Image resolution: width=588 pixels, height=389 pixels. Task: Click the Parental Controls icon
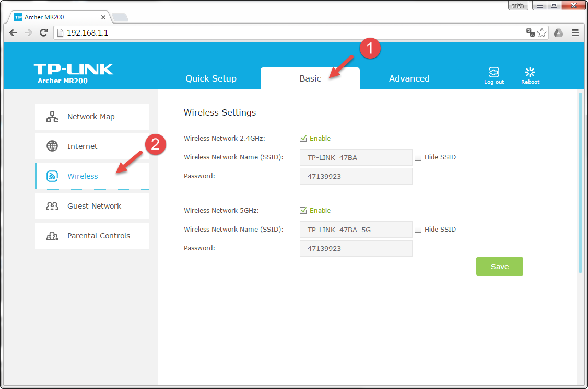pos(52,236)
